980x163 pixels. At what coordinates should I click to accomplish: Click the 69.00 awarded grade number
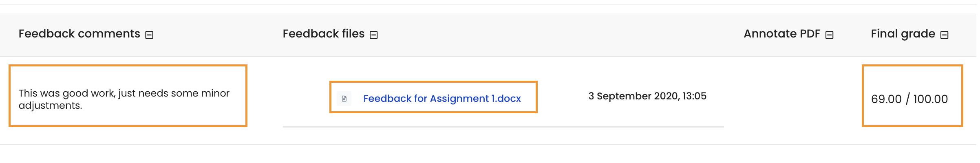tap(886, 99)
